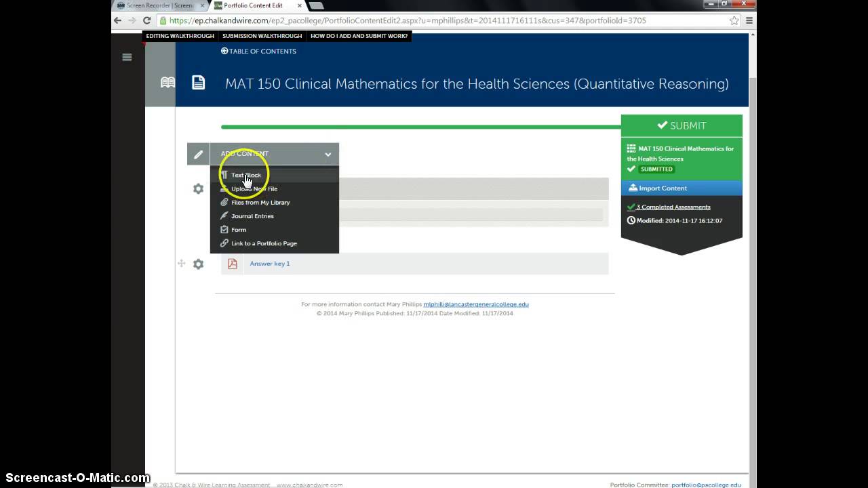868x488 pixels.
Task: Click the portfolio@pacollege.edu email link
Action: tap(706, 485)
